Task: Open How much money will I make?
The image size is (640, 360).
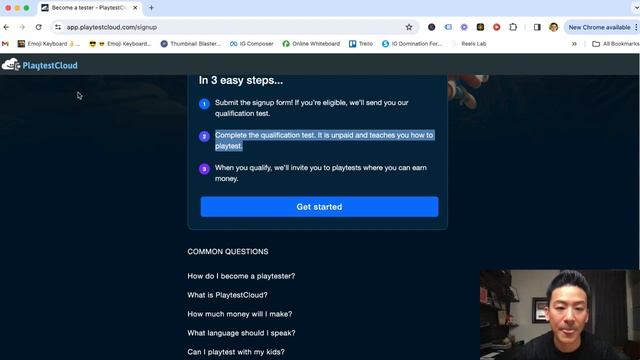Action: pos(240,314)
